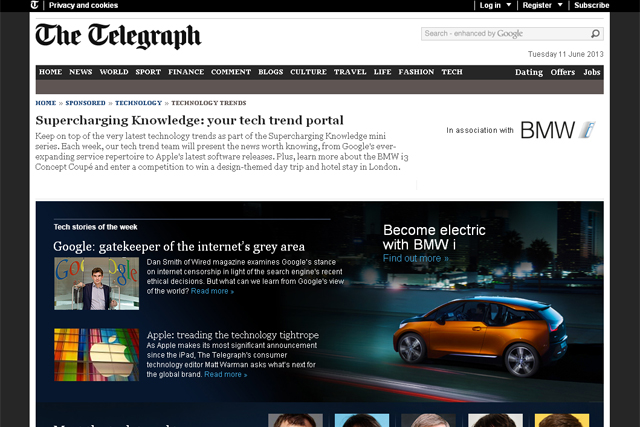Click the Technology Trends breadcrumb text
Viewport: 640px width, 427px height.
pos(209,103)
